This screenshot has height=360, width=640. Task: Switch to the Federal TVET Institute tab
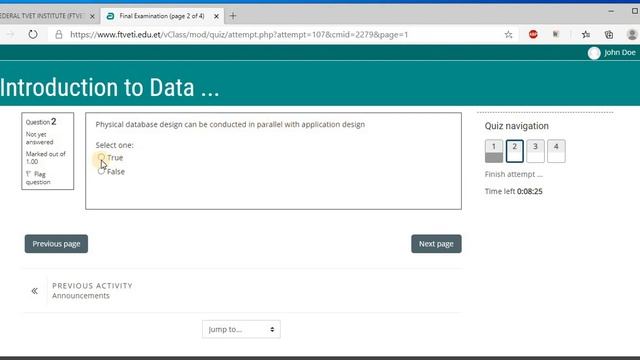[x=41, y=16]
